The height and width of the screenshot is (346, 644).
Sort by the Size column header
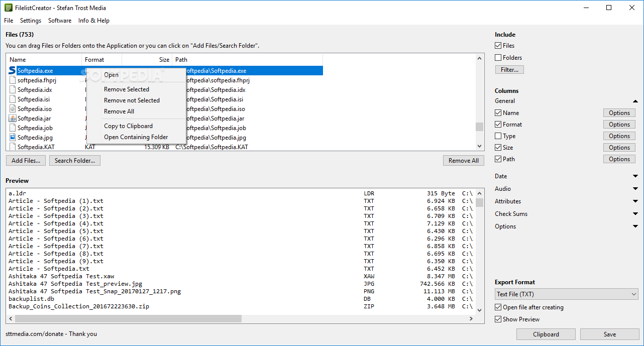(147, 60)
